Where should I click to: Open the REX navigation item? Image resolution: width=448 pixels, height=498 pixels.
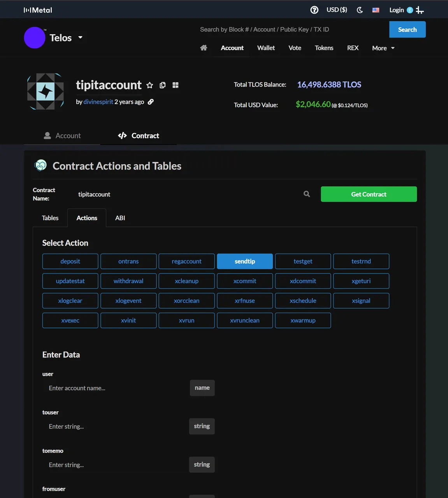click(x=353, y=48)
